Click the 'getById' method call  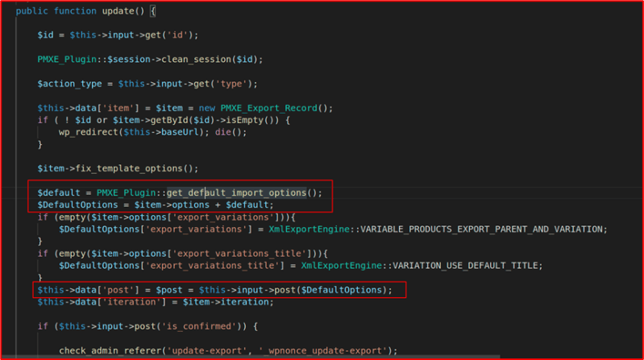point(169,120)
